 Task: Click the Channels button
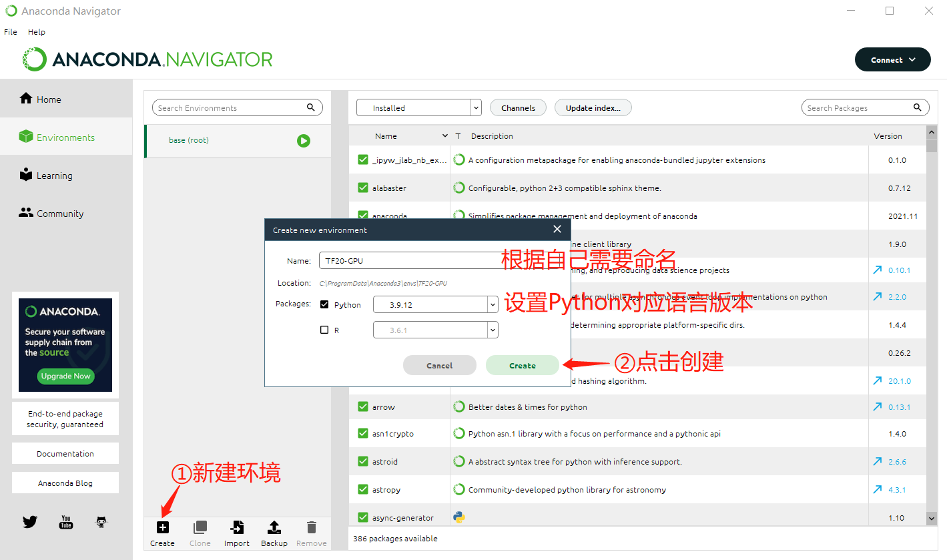pos(519,107)
